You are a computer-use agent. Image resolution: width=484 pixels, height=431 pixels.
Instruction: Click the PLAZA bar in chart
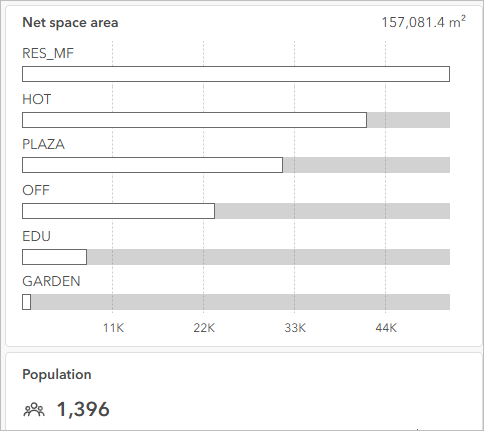point(152,165)
